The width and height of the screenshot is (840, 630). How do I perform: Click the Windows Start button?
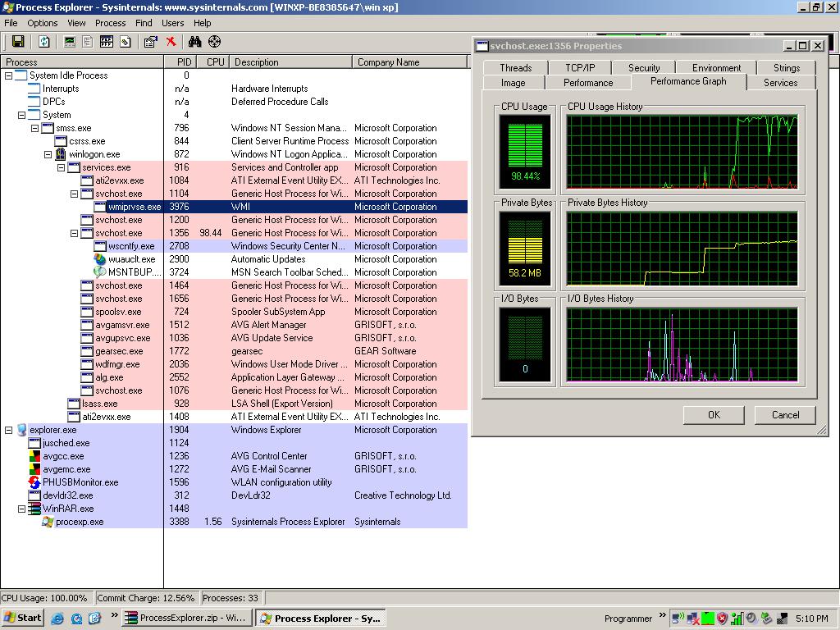click(23, 619)
